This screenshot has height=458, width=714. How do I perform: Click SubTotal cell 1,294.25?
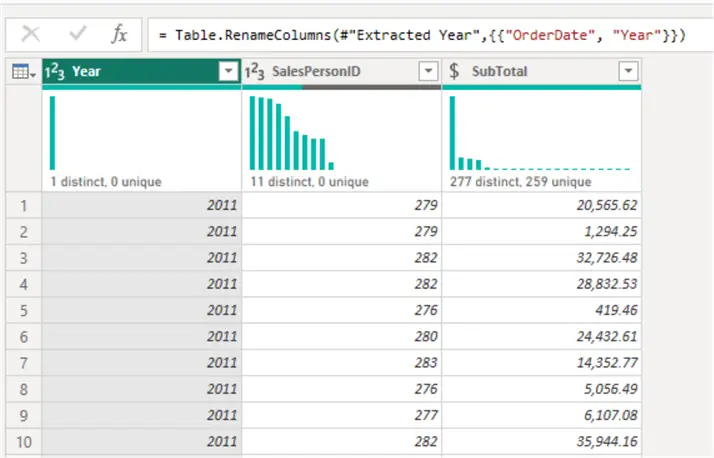pyautogui.click(x=541, y=232)
